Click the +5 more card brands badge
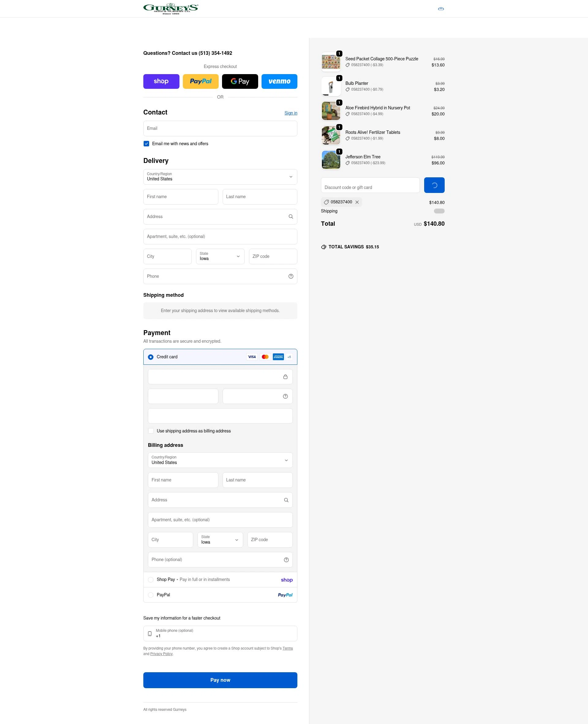 coord(289,357)
